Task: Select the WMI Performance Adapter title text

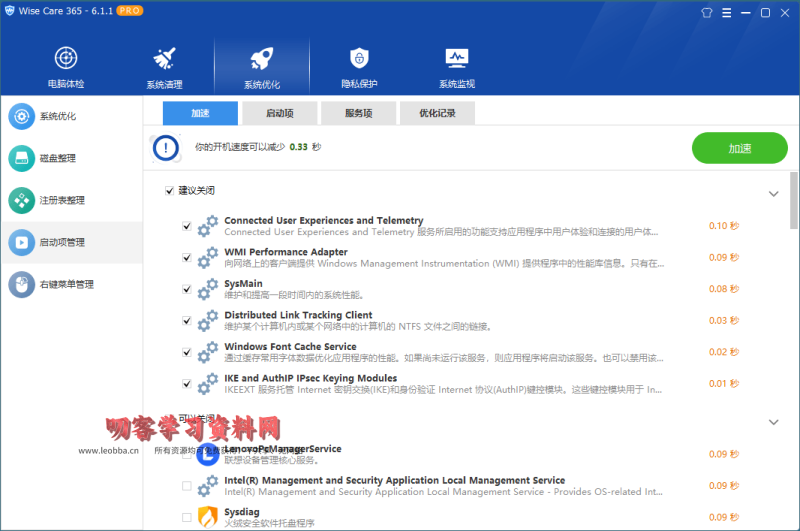Action: coord(286,252)
